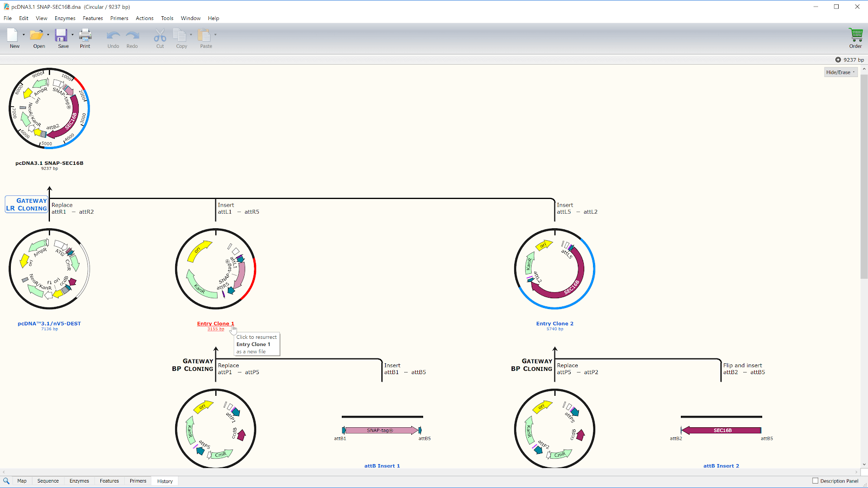Switch to the Sequence tab
Viewport: 868px width, 488px height.
pos(48,480)
